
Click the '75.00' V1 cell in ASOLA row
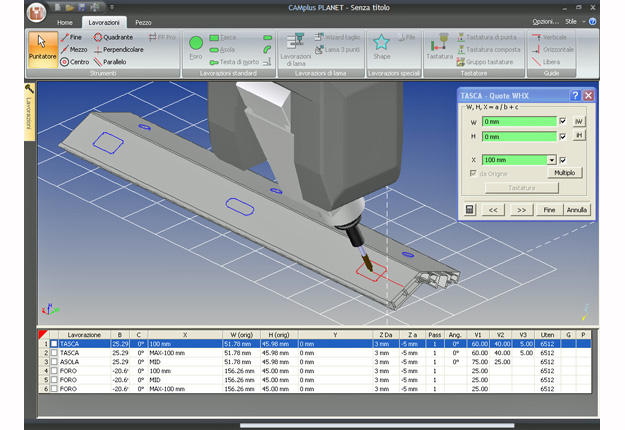pyautogui.click(x=478, y=362)
